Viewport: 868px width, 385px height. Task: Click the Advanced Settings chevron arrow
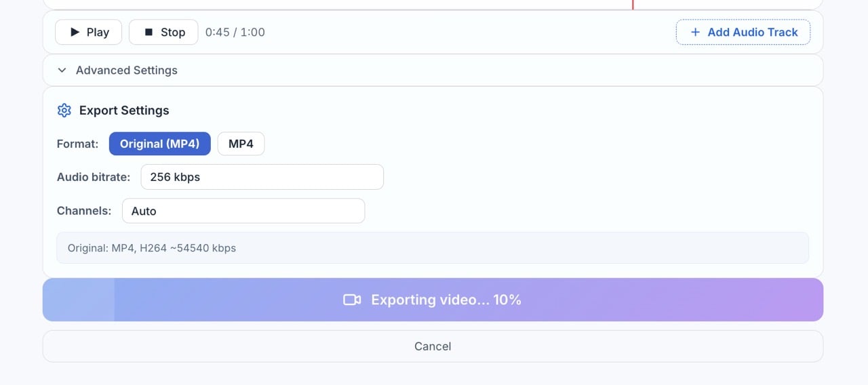pos(62,70)
